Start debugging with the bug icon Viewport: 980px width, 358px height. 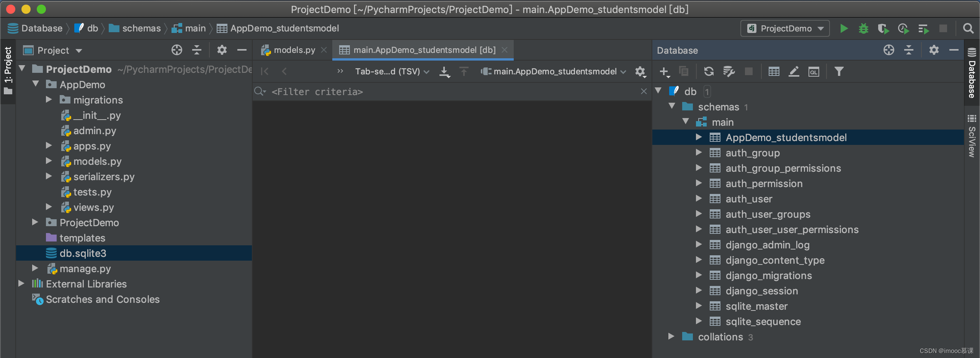click(x=864, y=28)
